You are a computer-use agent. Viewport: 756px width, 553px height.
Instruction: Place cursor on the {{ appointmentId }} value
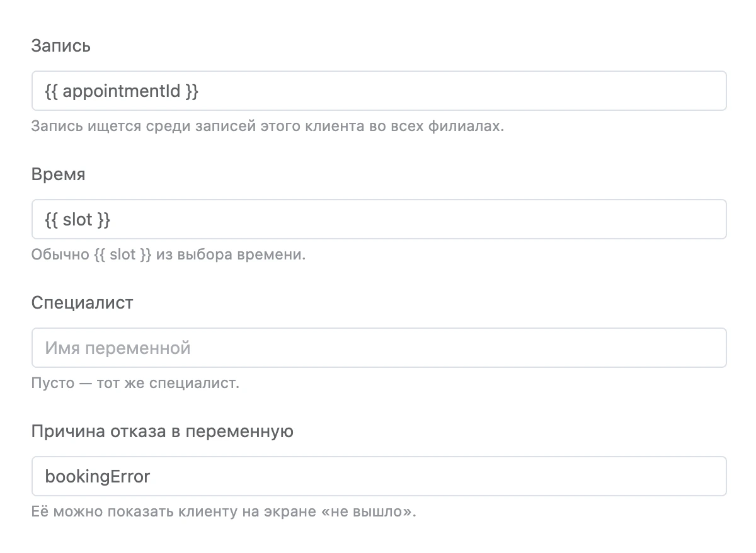122,91
